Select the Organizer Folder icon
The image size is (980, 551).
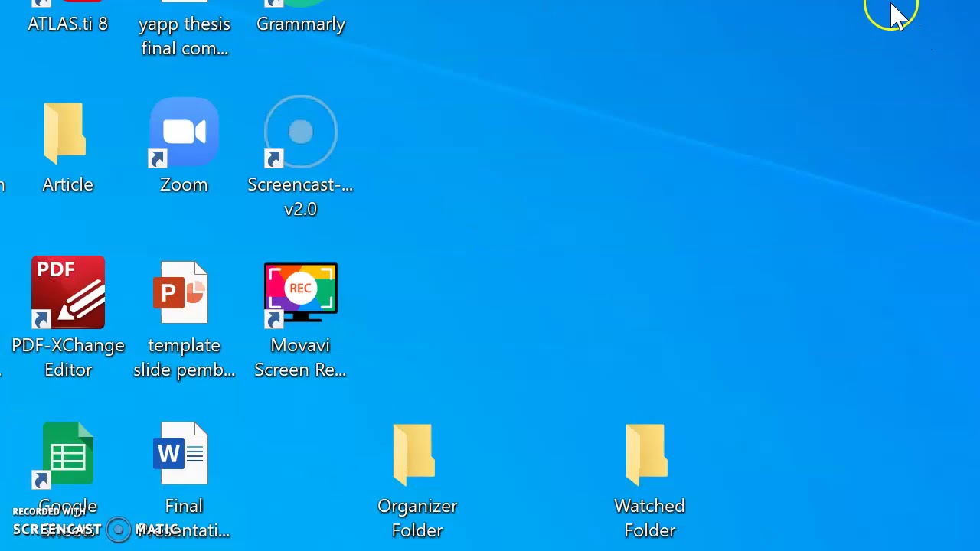(x=413, y=455)
